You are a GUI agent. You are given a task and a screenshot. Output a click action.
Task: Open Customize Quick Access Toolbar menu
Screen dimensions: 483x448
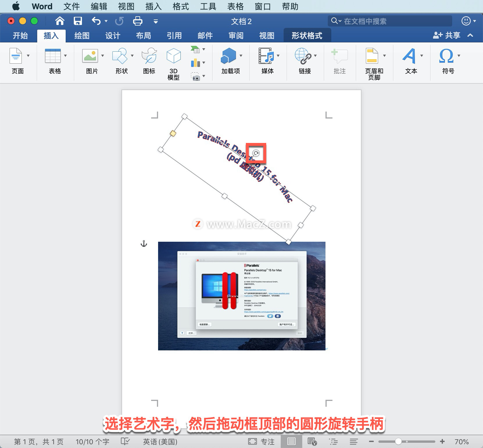coord(156,21)
